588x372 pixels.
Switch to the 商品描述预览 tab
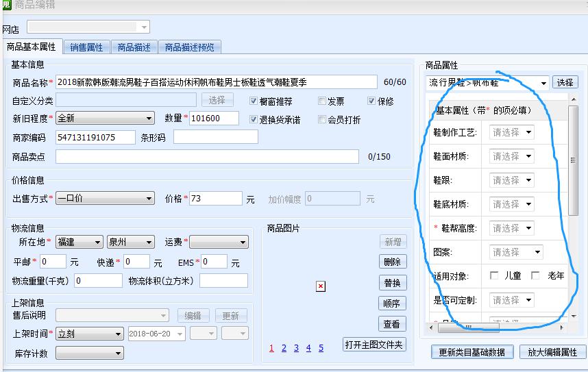(x=189, y=47)
